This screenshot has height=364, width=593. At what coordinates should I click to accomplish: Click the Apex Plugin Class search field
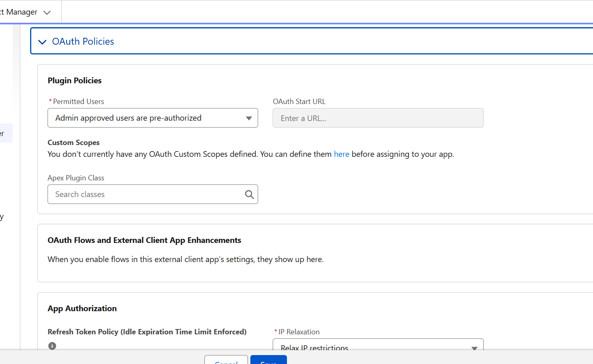pyautogui.click(x=153, y=194)
